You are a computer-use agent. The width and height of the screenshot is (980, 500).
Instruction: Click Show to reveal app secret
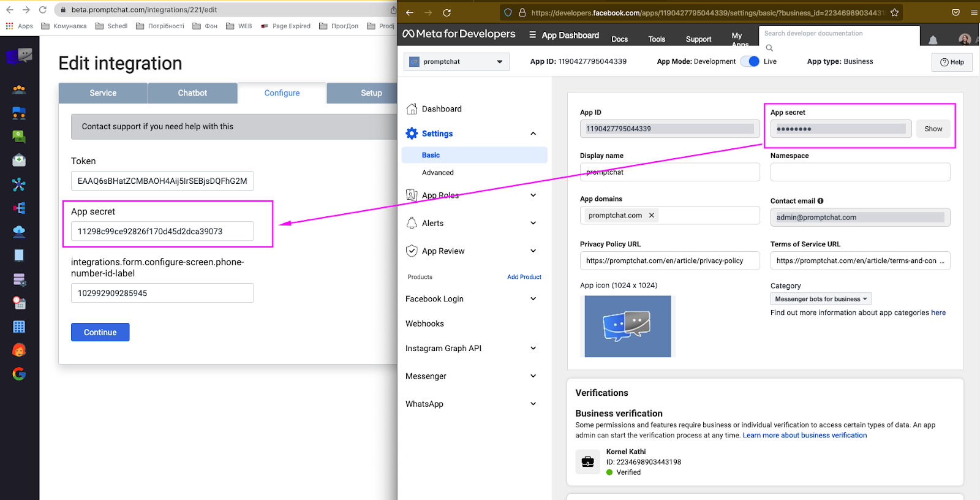tap(933, 129)
